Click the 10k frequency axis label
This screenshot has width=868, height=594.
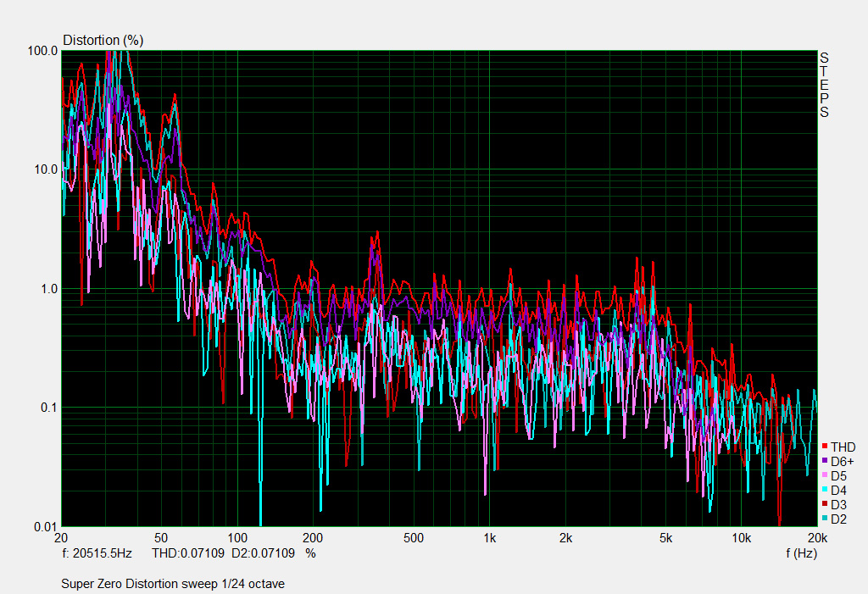(x=741, y=538)
